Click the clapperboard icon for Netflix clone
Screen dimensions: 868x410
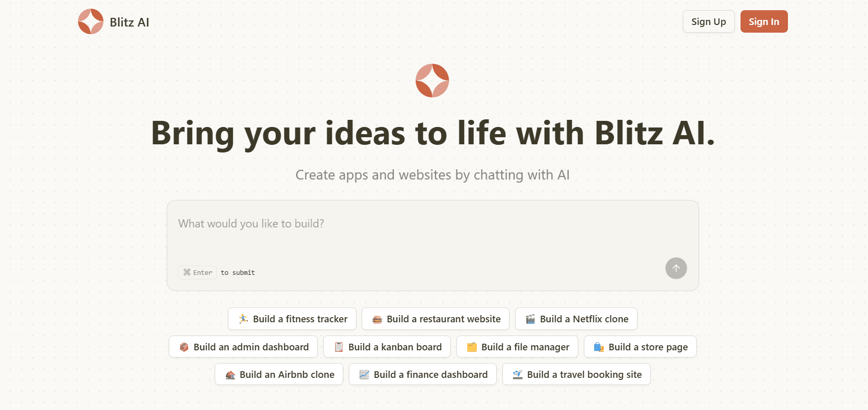tap(530, 319)
